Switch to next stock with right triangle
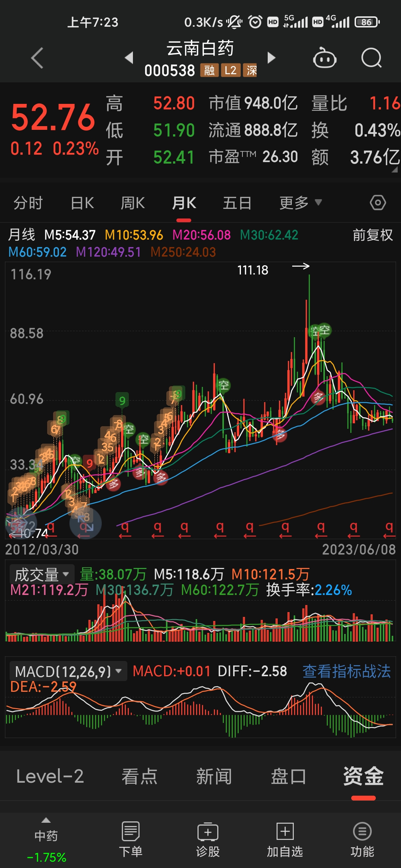Image resolution: width=401 pixels, height=868 pixels. 271,57
